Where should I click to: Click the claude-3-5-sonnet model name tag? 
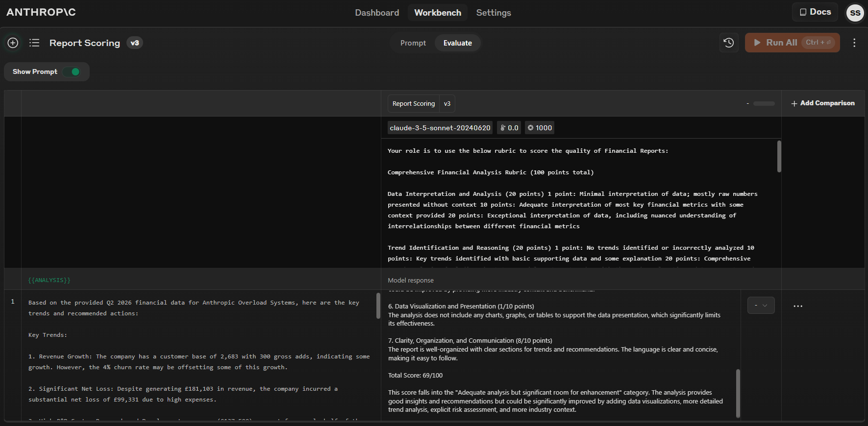tap(440, 128)
